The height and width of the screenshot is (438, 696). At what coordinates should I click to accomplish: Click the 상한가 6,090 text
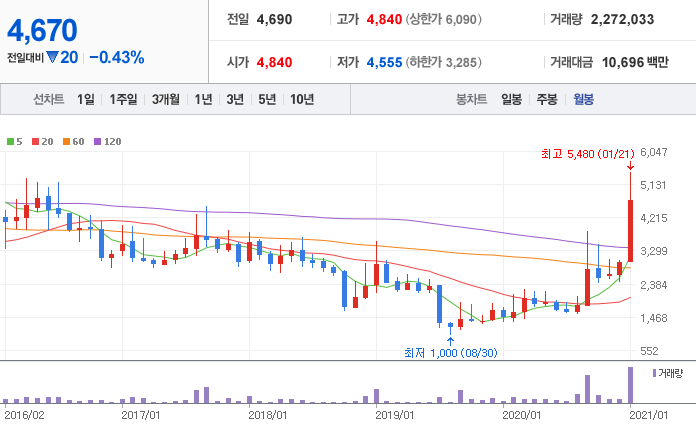[x=443, y=20]
